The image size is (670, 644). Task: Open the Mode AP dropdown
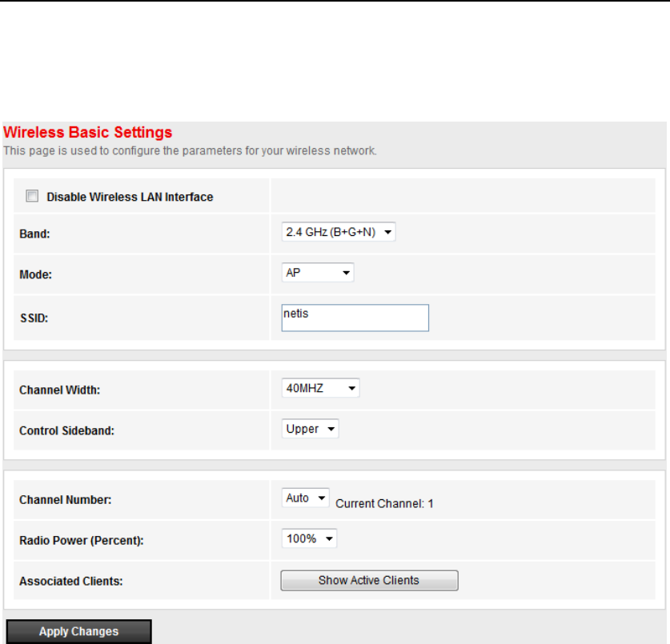pos(318,273)
